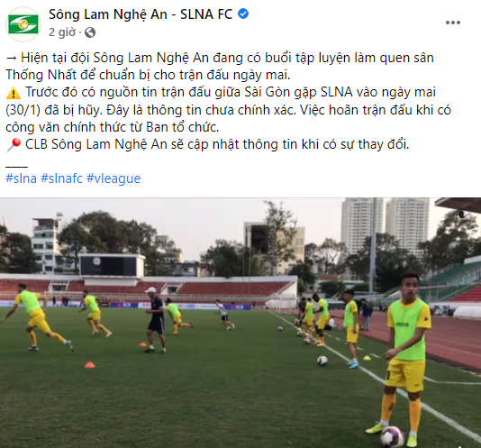The image size is (481, 448).
Task: Open the three-dot post options menu
Action: click(x=453, y=23)
